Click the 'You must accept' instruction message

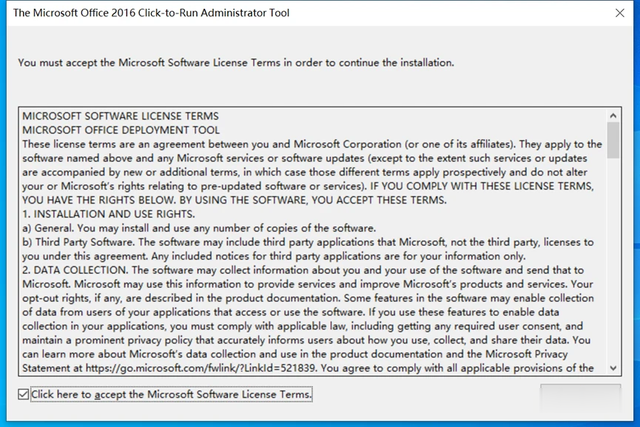click(x=236, y=63)
